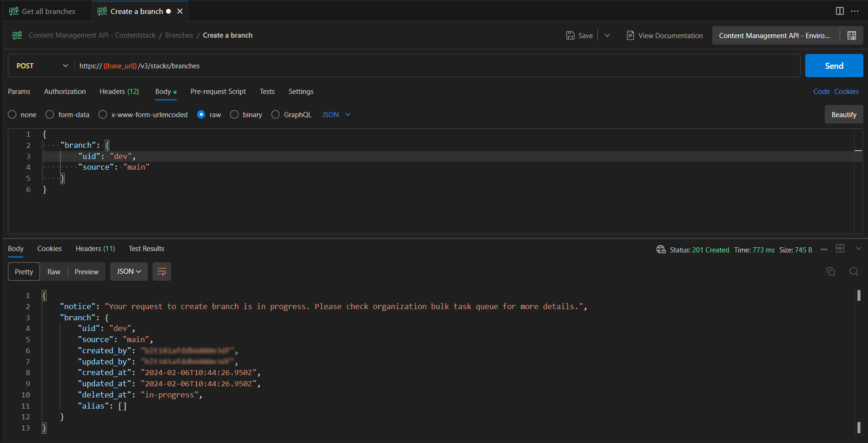Image resolution: width=868 pixels, height=443 pixels.
Task: Click the HTTP icon in the breadcrumb
Action: pyautogui.click(x=17, y=35)
